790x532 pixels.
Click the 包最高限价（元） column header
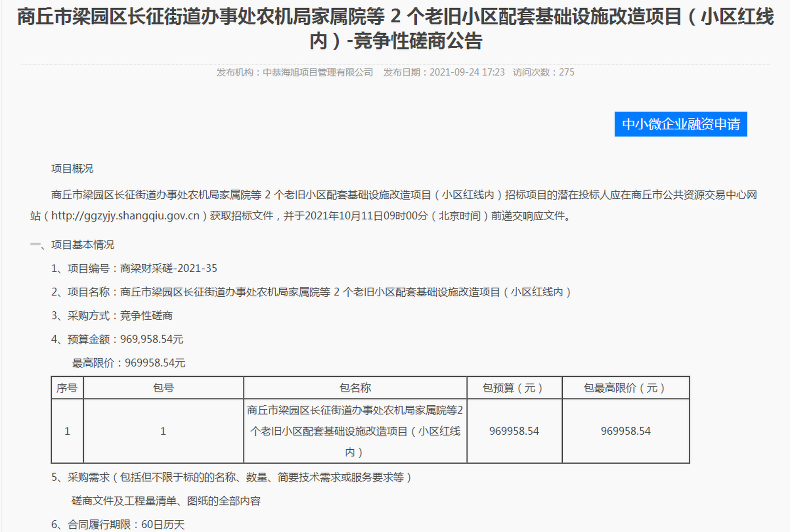625,388
